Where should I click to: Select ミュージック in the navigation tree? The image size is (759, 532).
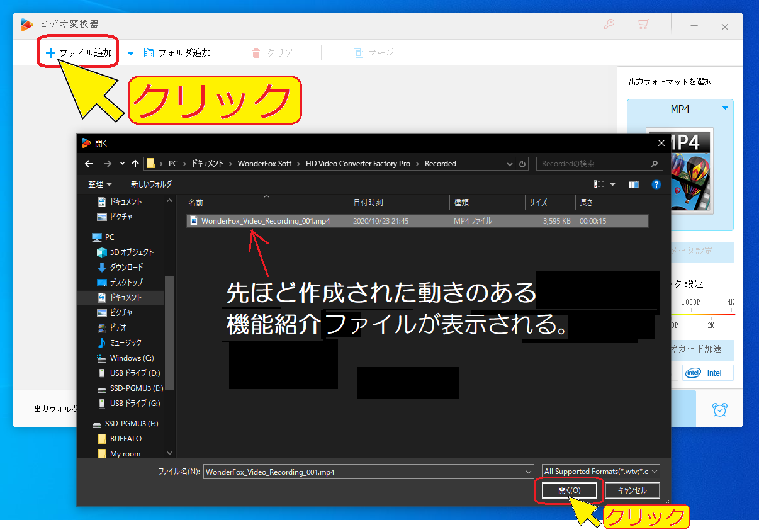(x=119, y=343)
